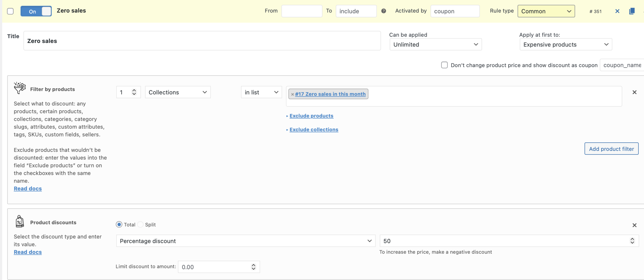Remove the Filter by products section
644x280 pixels.
634,92
